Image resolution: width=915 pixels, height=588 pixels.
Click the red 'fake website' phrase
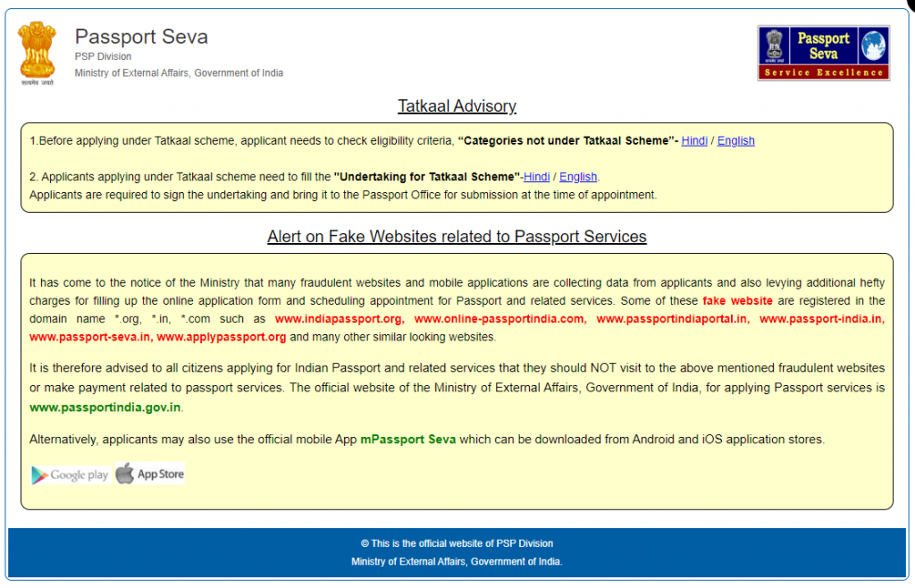pos(737,301)
